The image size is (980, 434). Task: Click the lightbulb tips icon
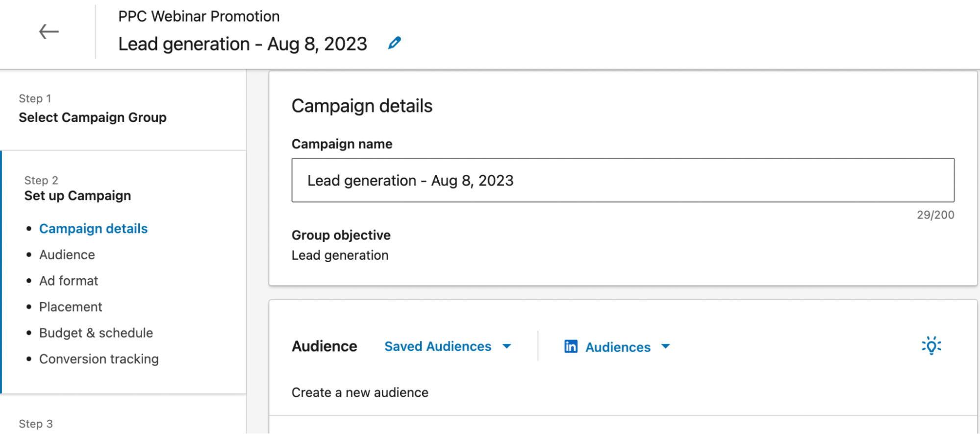tap(931, 346)
